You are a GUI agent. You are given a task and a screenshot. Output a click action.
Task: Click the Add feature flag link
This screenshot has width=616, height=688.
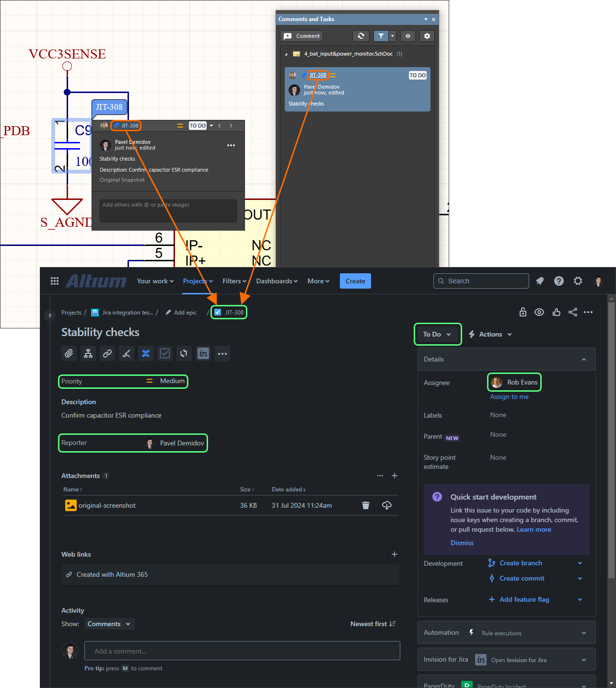[524, 599]
